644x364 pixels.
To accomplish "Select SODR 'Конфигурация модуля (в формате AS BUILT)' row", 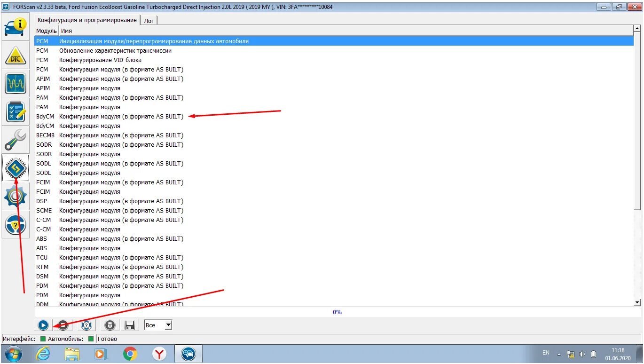I will 334,144.
